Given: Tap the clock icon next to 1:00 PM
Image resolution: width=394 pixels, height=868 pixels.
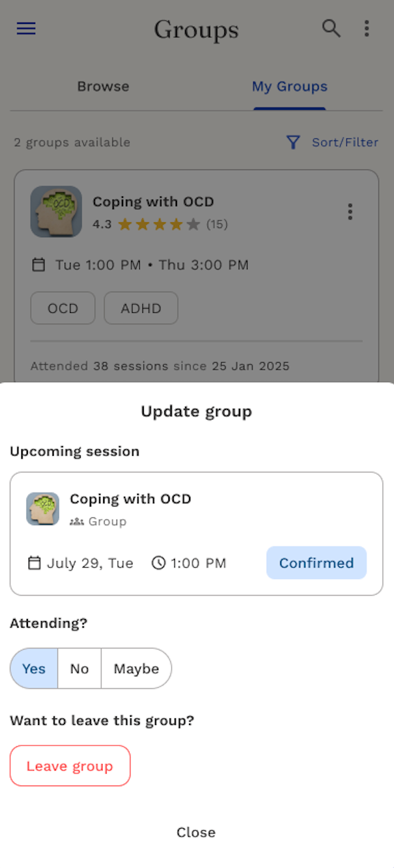Looking at the screenshot, I should (158, 563).
